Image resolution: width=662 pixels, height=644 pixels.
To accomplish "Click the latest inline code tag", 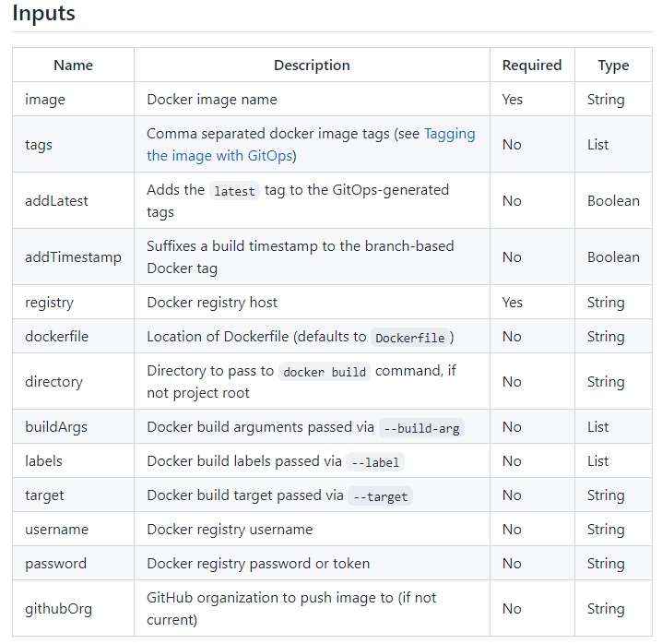I will tap(234, 191).
